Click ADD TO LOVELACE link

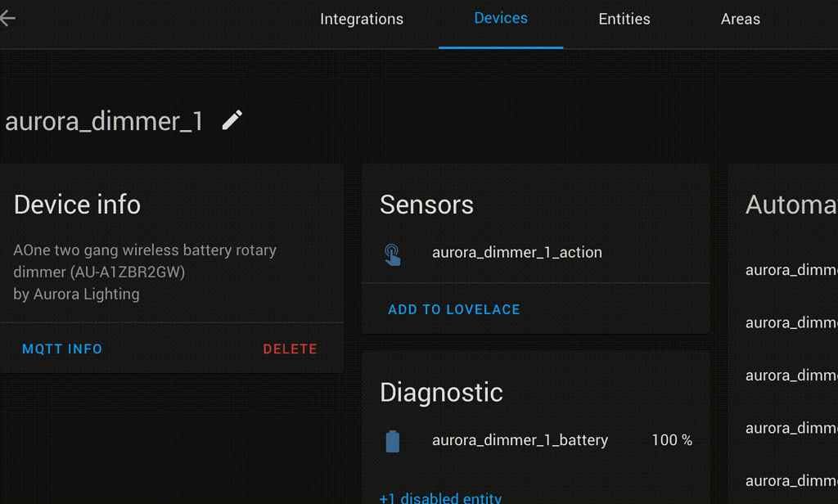click(x=454, y=309)
